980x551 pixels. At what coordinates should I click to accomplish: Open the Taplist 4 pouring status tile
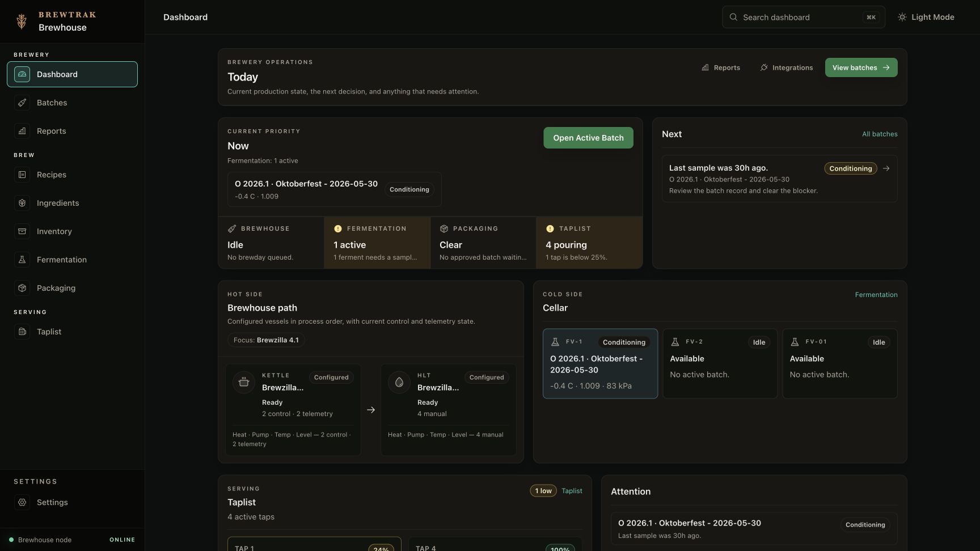(x=589, y=243)
